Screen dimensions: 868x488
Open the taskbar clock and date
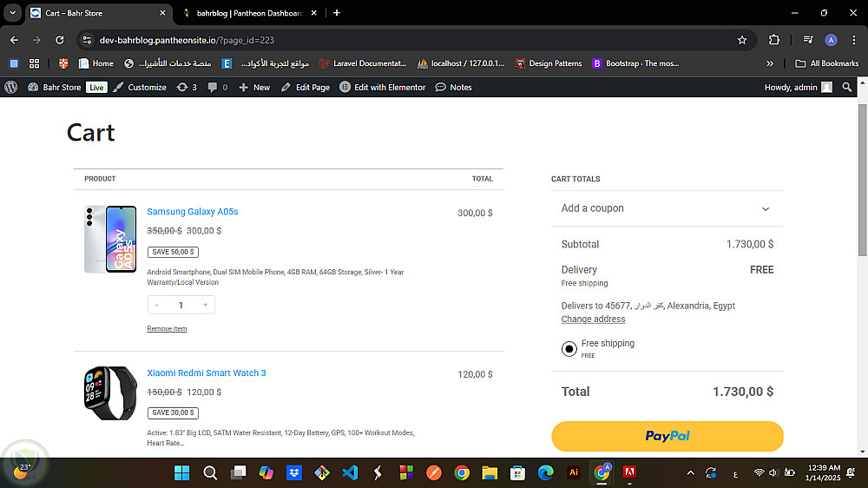point(823,472)
